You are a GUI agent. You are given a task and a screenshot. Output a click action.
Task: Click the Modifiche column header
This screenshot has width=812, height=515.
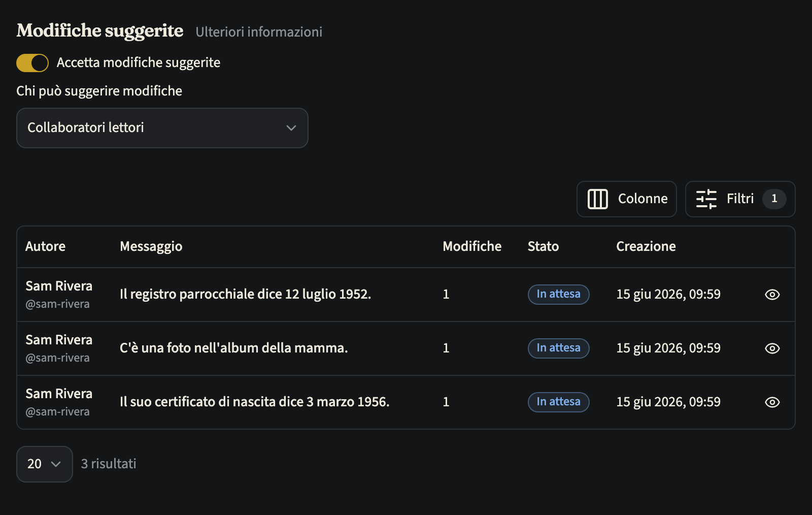[472, 246]
